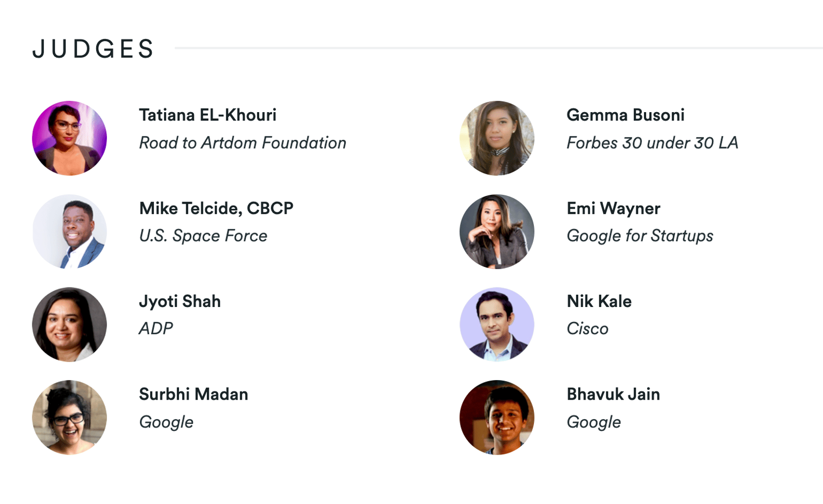
Task: Click Mike Telcide's profile photo
Action: [x=69, y=231]
